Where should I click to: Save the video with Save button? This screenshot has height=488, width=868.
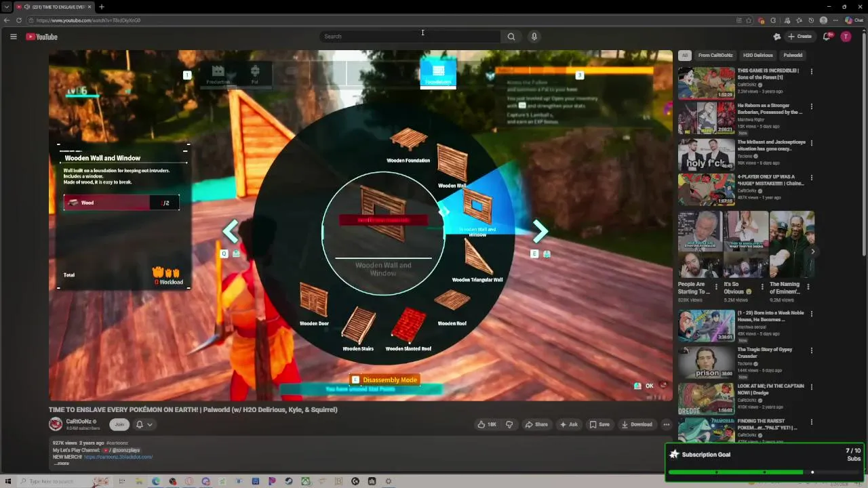pyautogui.click(x=599, y=424)
